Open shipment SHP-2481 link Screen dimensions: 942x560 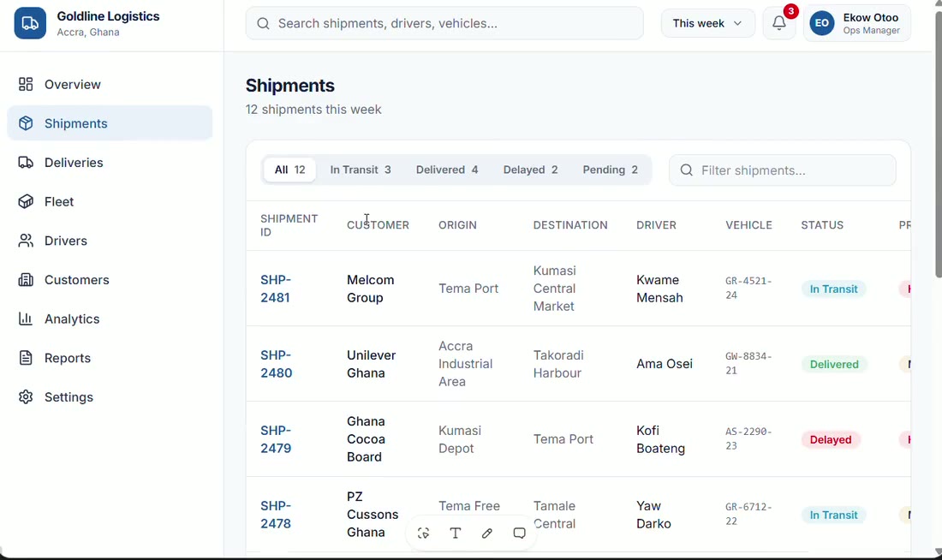(276, 289)
